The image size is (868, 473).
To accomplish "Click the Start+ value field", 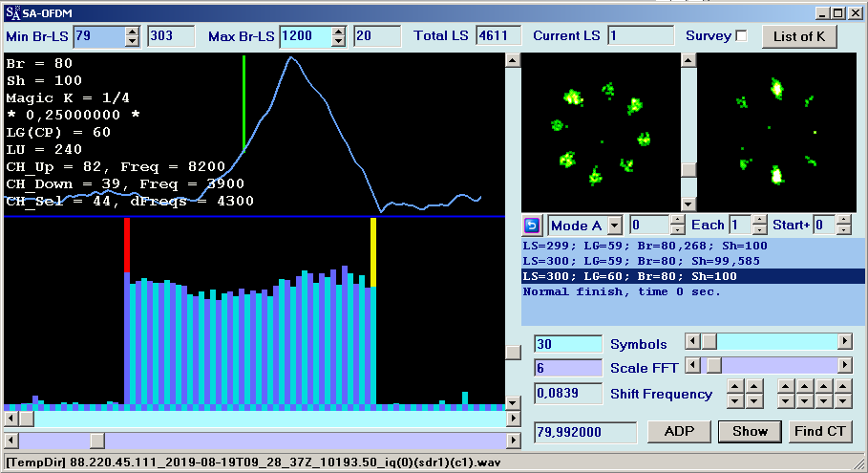I will (825, 226).
